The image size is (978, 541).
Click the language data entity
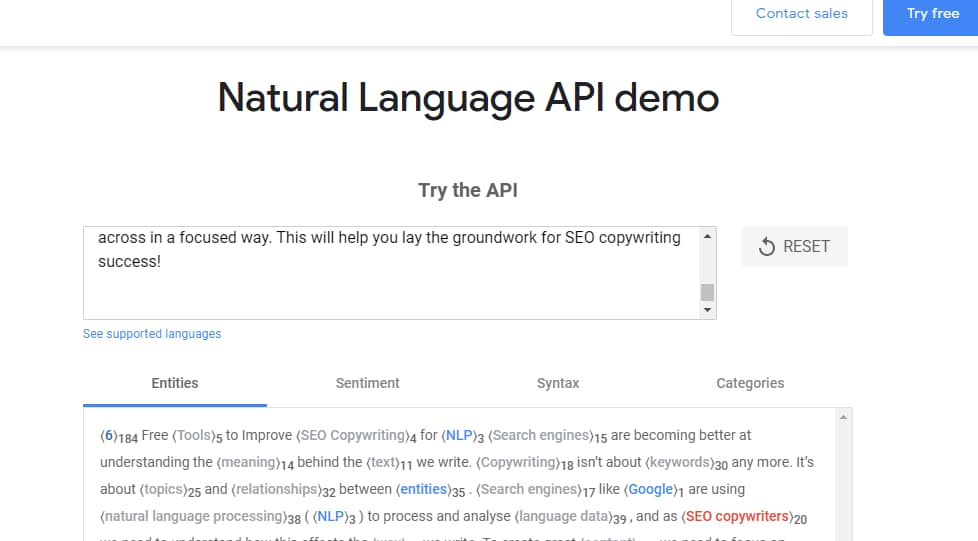(x=562, y=517)
